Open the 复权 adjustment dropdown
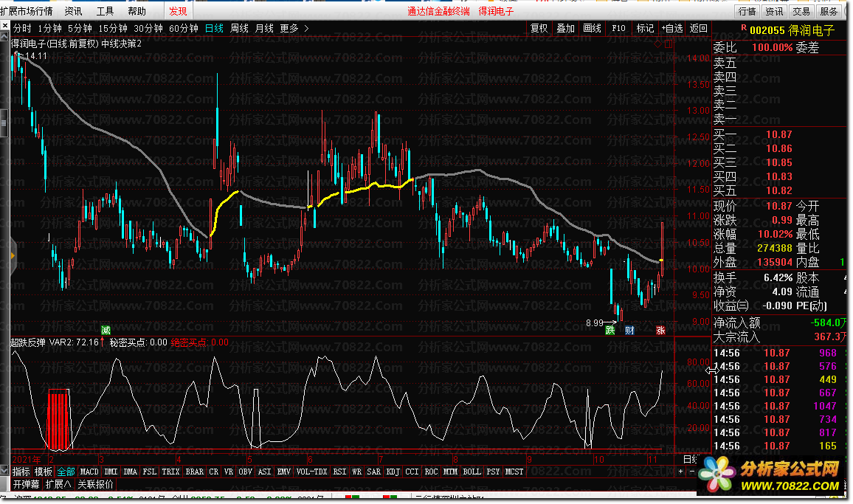The width and height of the screenshot is (853, 504). (x=539, y=28)
